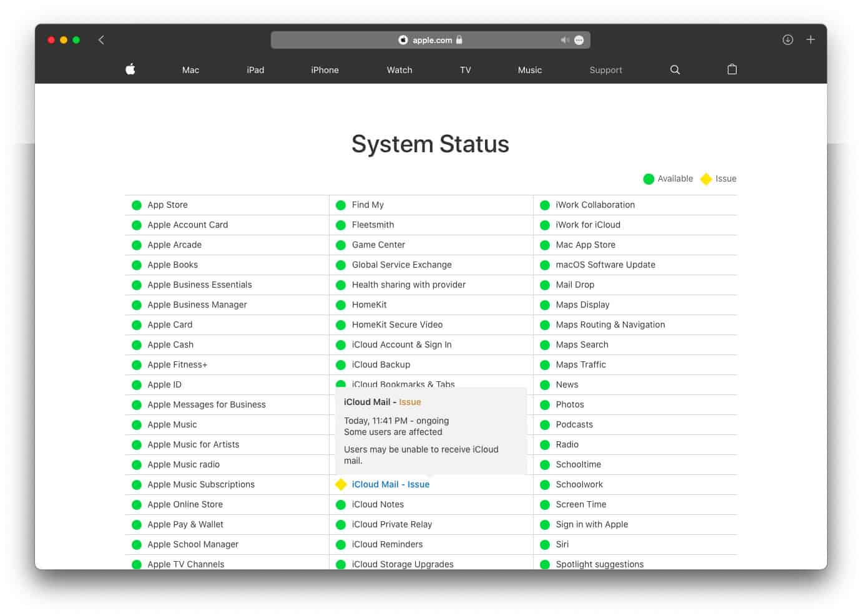The width and height of the screenshot is (862, 616).
Task: Select the iWork for iCloud row
Action: (635, 225)
